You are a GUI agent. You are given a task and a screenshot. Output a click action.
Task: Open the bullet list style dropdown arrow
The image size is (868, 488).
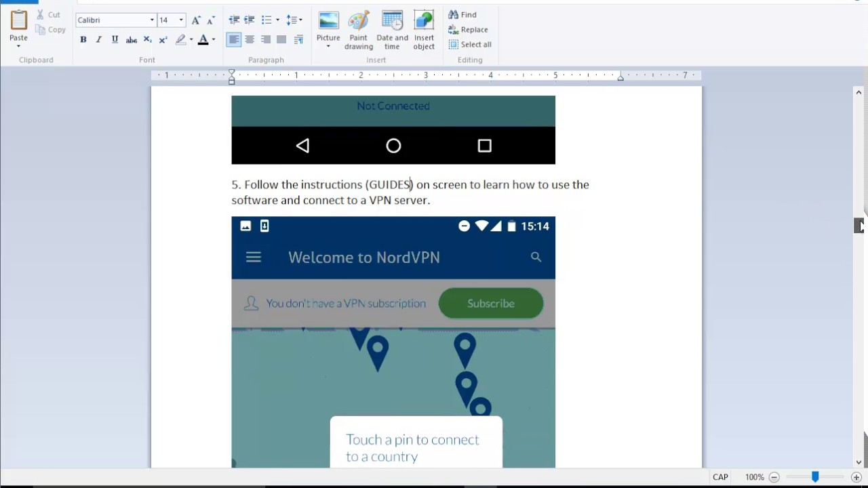[x=277, y=20]
